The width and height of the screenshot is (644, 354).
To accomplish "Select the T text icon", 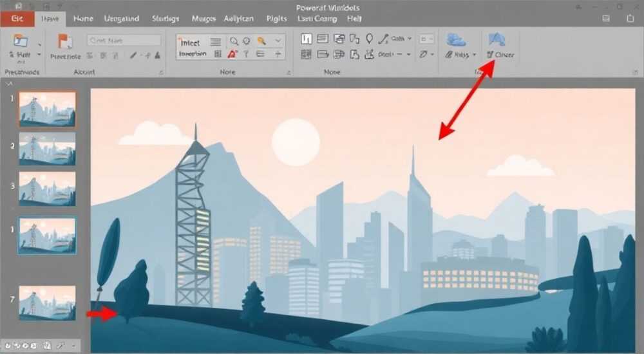I will pos(246,54).
